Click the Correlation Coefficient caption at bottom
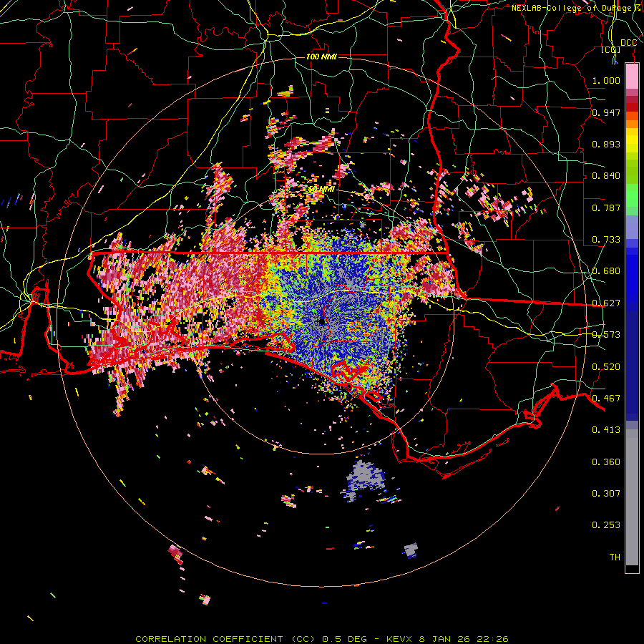This screenshot has height=644, width=644. 322,639
